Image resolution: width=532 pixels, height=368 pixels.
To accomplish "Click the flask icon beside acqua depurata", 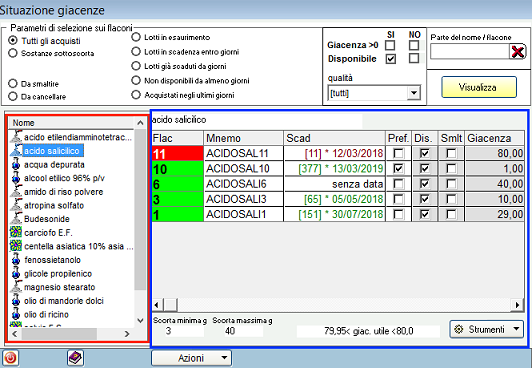I will 16,164.
